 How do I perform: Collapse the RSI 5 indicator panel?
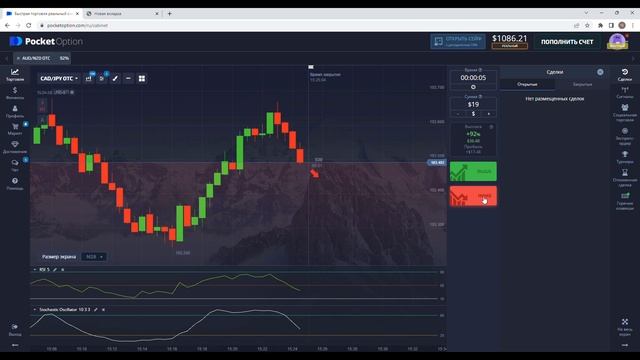(35, 270)
